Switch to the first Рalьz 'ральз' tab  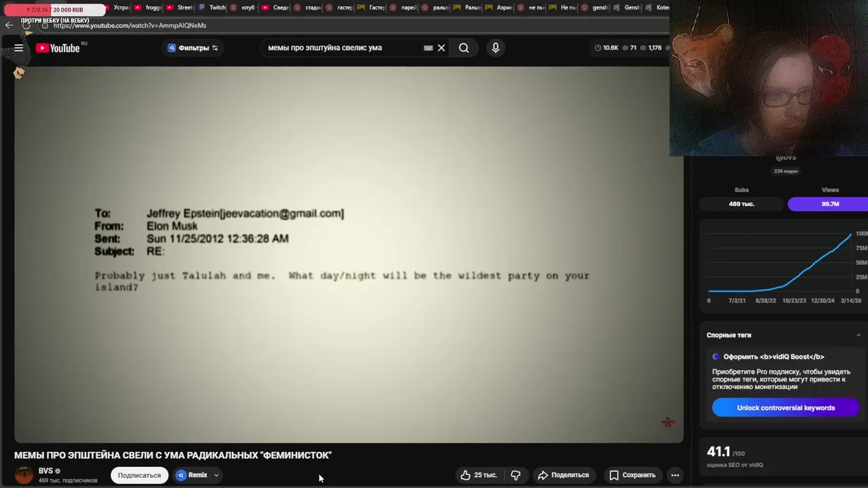click(x=436, y=7)
